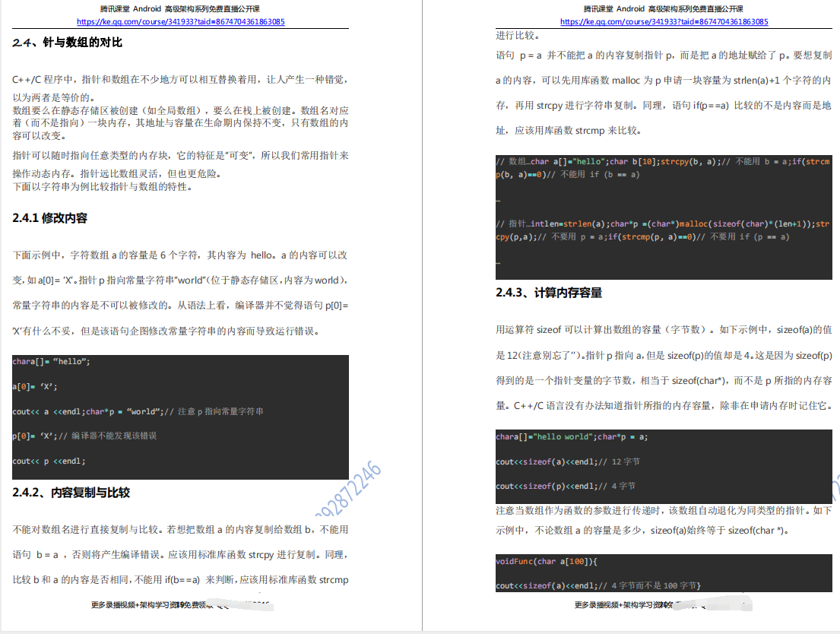Click line starting 'C++/C 程序中，指针和数组在不少地方'

click(180, 79)
